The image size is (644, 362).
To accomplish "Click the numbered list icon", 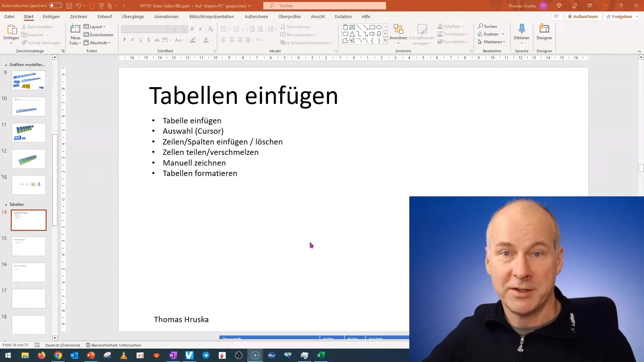I will tap(236, 29).
